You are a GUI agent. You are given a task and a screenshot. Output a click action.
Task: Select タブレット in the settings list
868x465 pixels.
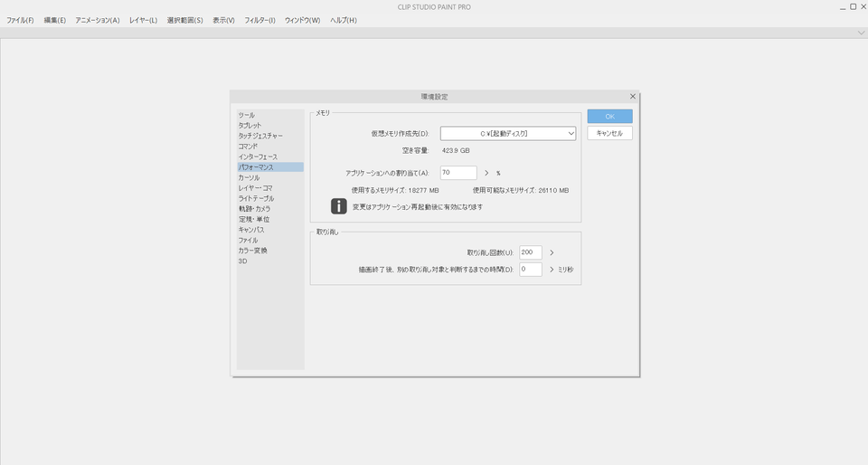[250, 126]
